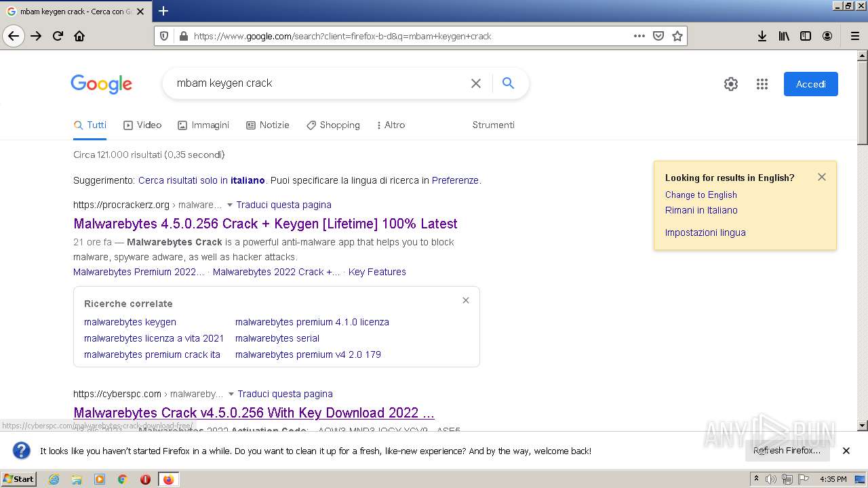Open page actions three-dot menu
This screenshot has width=868, height=488.
639,36
